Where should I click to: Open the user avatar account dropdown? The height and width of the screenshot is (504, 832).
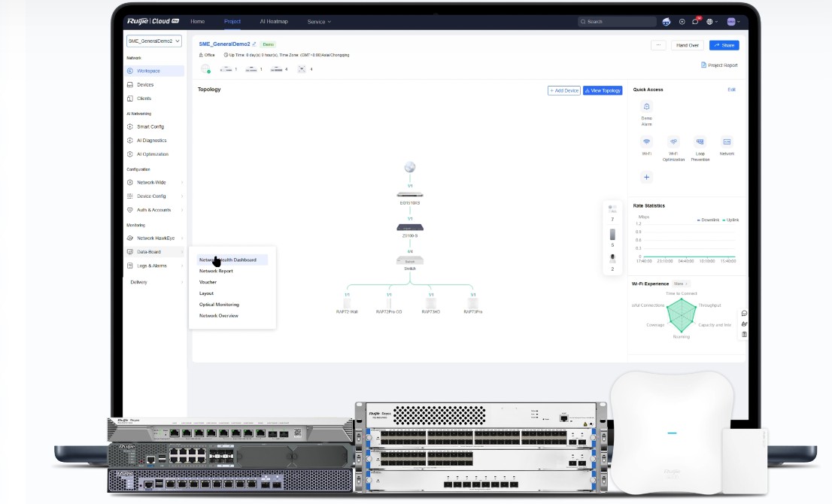(x=733, y=22)
